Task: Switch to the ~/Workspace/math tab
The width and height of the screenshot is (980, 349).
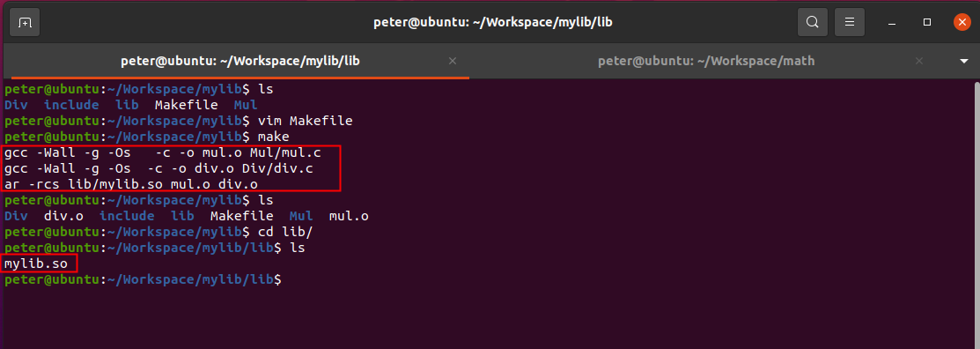Action: coord(706,62)
